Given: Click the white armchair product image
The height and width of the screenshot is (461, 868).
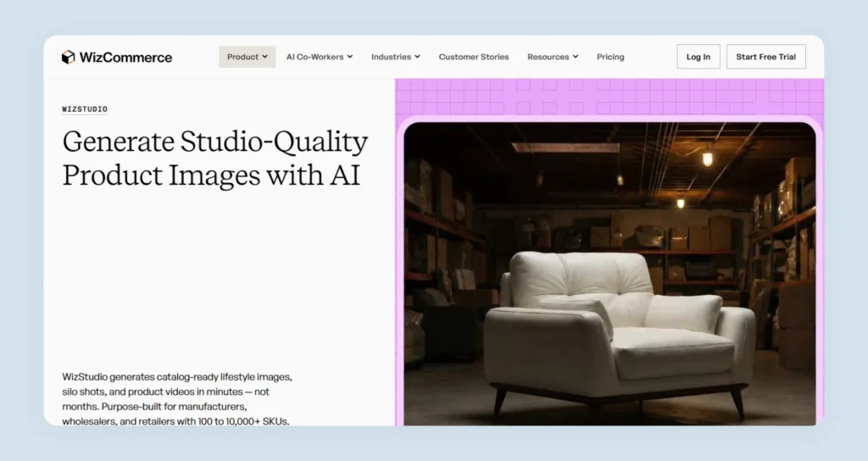Looking at the screenshot, I should (x=609, y=274).
